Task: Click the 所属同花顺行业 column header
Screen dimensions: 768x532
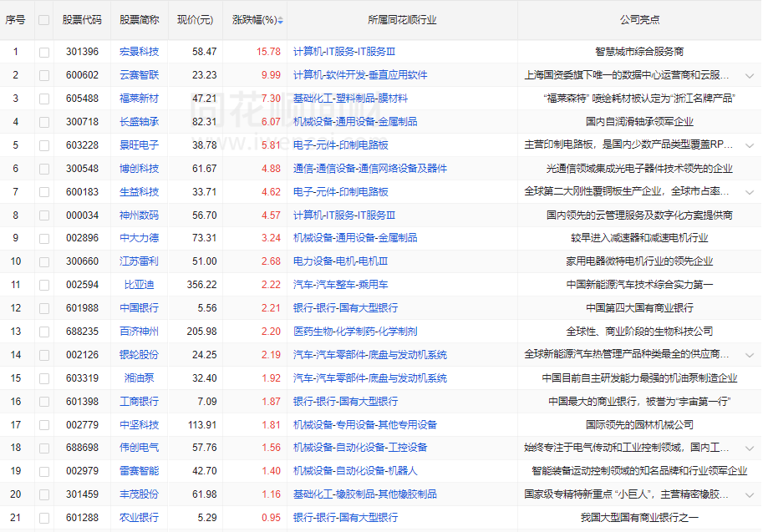Action: [x=402, y=20]
